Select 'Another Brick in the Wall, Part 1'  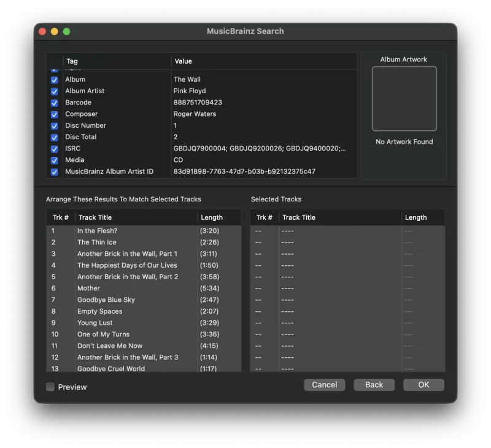(x=144, y=254)
